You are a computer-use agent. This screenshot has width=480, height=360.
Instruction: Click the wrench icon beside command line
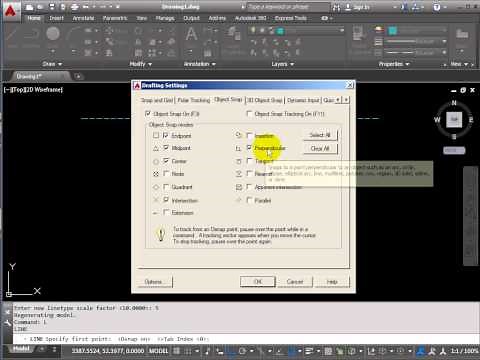click(x=7, y=323)
